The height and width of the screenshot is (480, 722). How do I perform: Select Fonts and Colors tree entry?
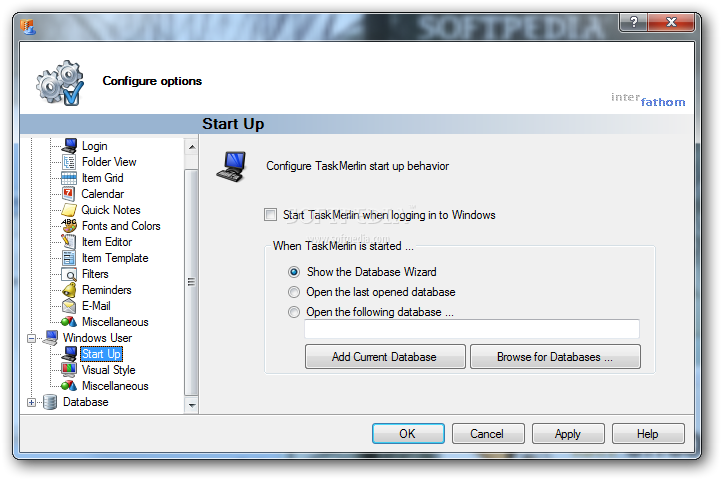coord(121,226)
